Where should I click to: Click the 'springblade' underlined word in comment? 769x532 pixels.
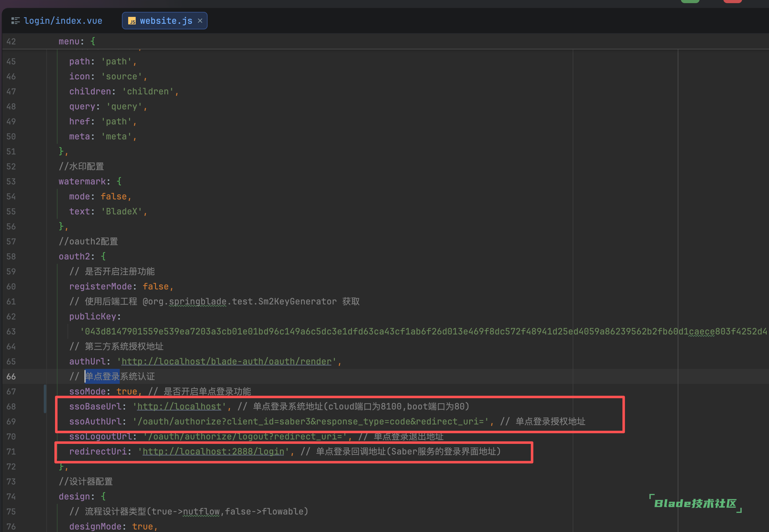point(198,301)
